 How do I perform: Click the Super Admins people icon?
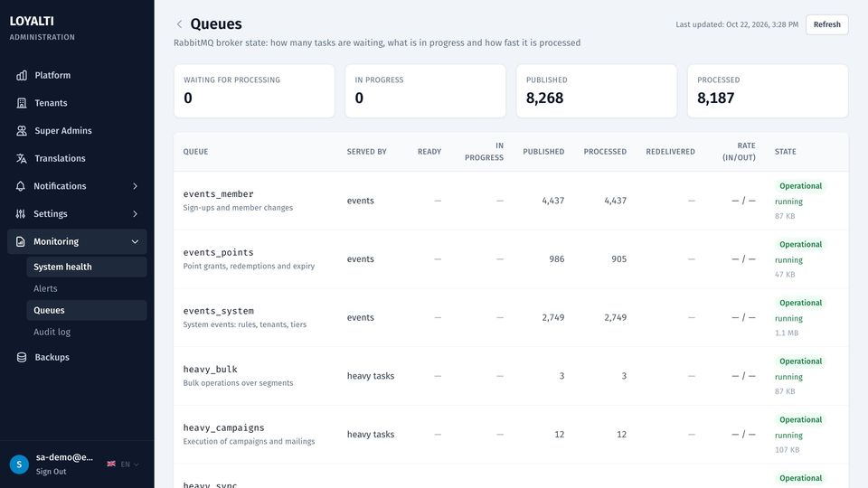pyautogui.click(x=22, y=130)
